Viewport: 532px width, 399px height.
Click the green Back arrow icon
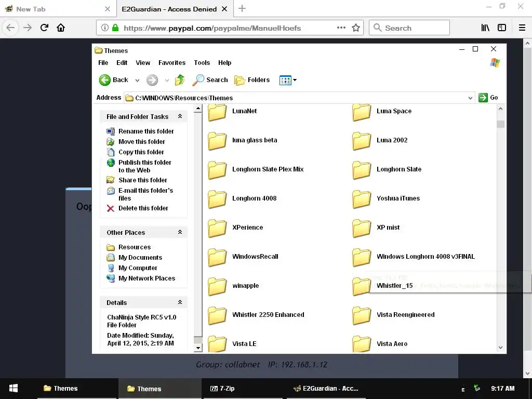105,80
